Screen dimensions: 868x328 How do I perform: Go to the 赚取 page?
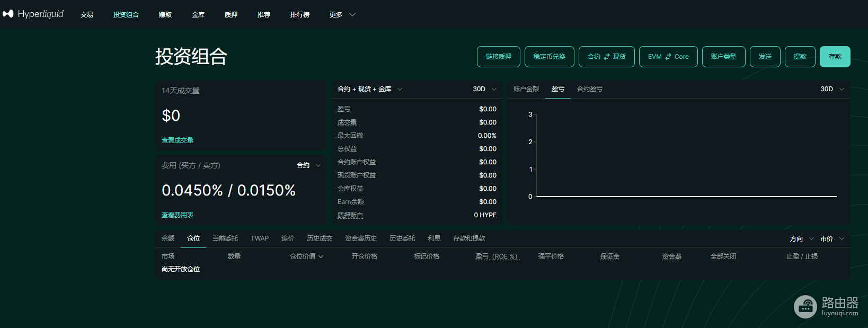[165, 15]
